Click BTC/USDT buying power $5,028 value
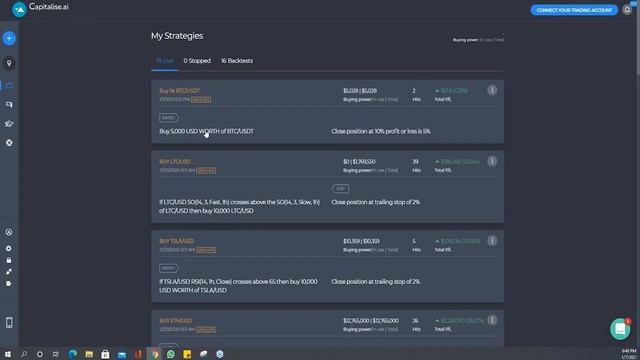640x360 pixels. [360, 91]
